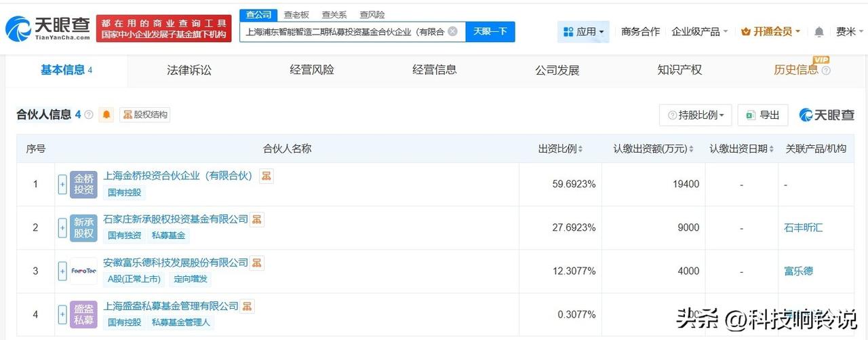The image size is (868, 340).
Task: Select the 经营信息 tab
Action: (x=435, y=70)
